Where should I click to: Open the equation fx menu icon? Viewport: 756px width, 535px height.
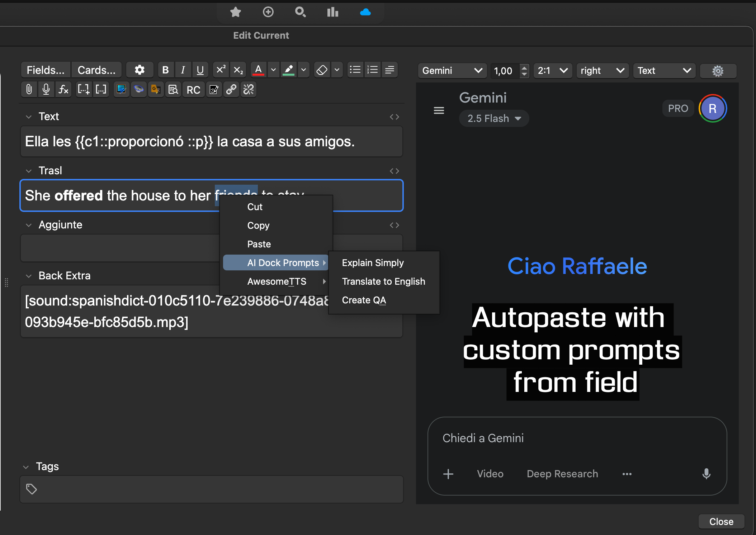coord(63,89)
